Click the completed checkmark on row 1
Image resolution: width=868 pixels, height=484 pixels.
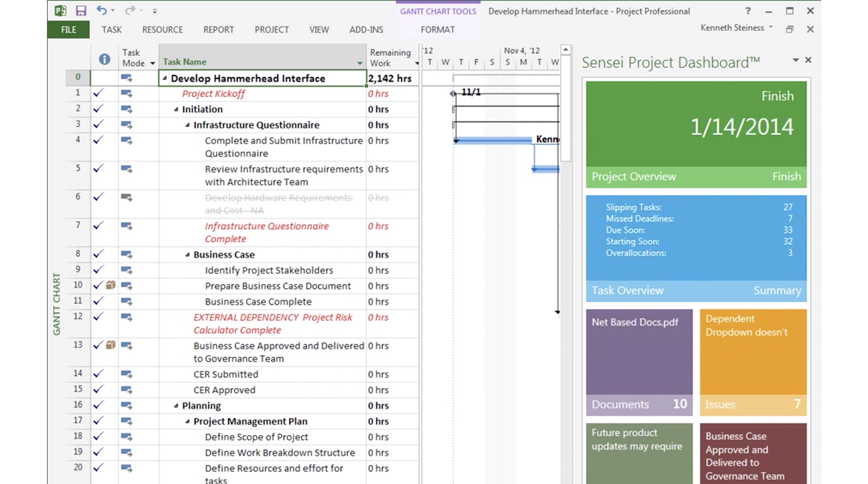[98, 93]
